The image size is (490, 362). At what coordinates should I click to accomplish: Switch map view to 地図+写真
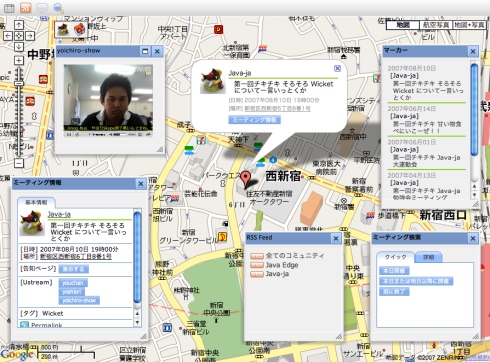point(469,25)
